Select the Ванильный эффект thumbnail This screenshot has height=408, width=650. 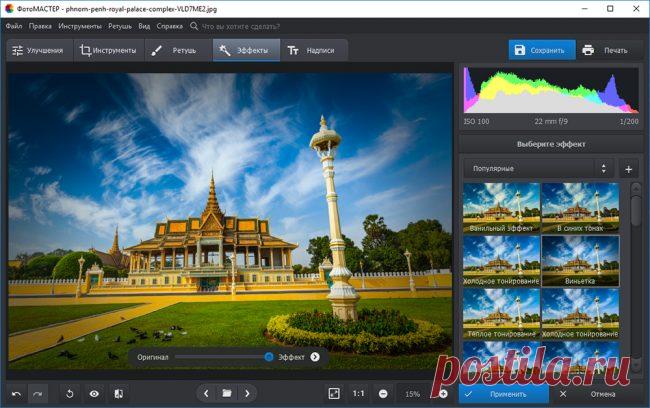pyautogui.click(x=501, y=208)
